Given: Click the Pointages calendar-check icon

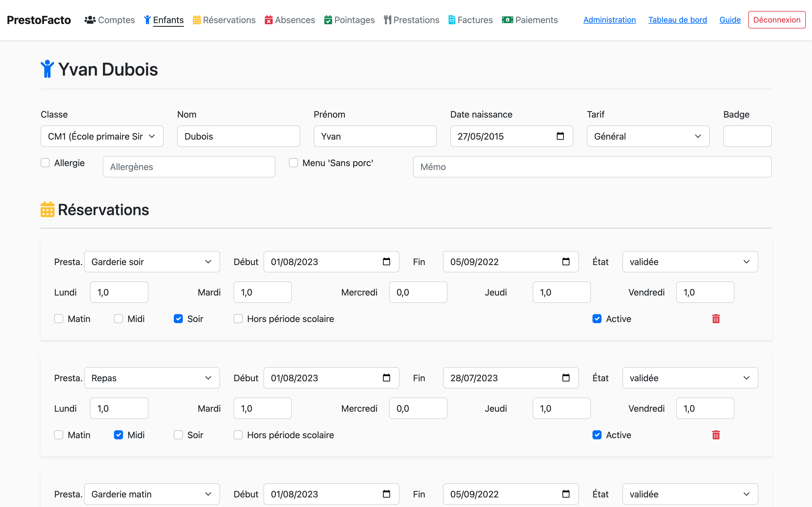Looking at the screenshot, I should (328, 20).
